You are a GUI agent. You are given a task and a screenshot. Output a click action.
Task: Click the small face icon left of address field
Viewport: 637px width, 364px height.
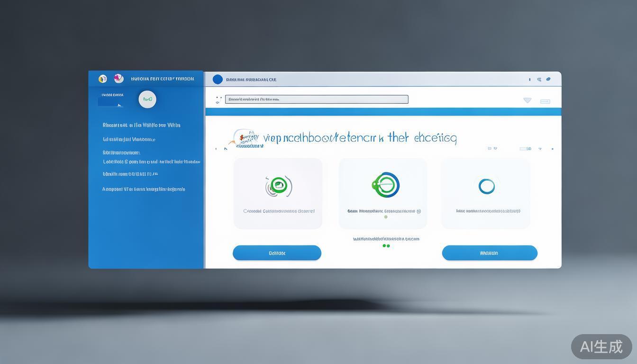pos(218,100)
